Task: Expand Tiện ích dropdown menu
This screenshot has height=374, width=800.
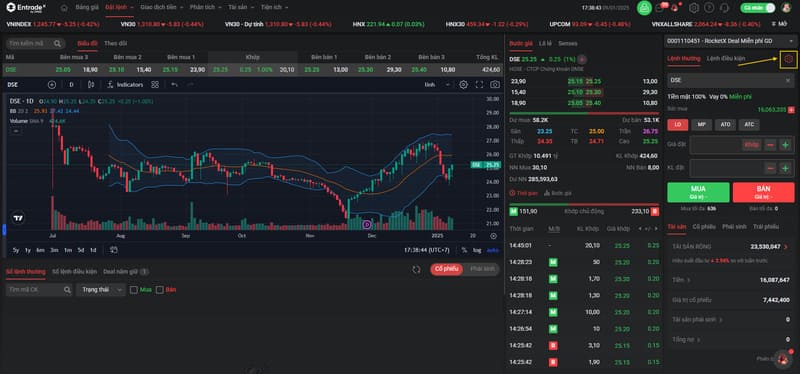Action: pos(274,8)
